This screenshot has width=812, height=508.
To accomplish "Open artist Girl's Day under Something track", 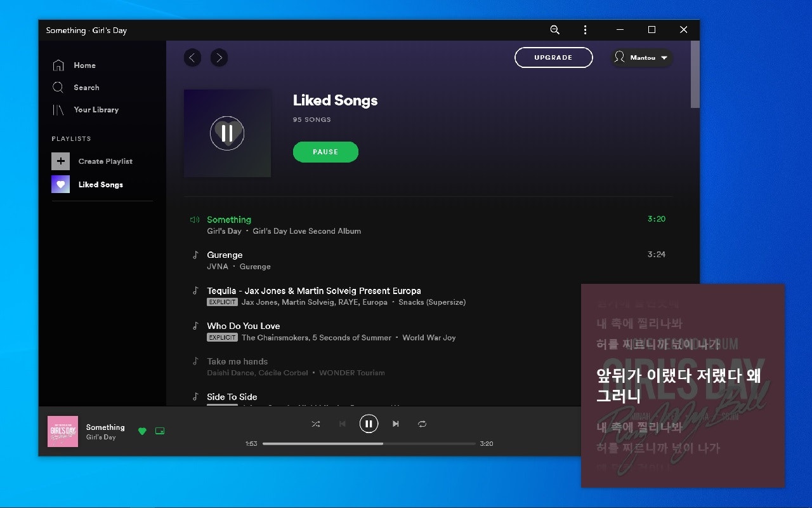I will pyautogui.click(x=224, y=231).
